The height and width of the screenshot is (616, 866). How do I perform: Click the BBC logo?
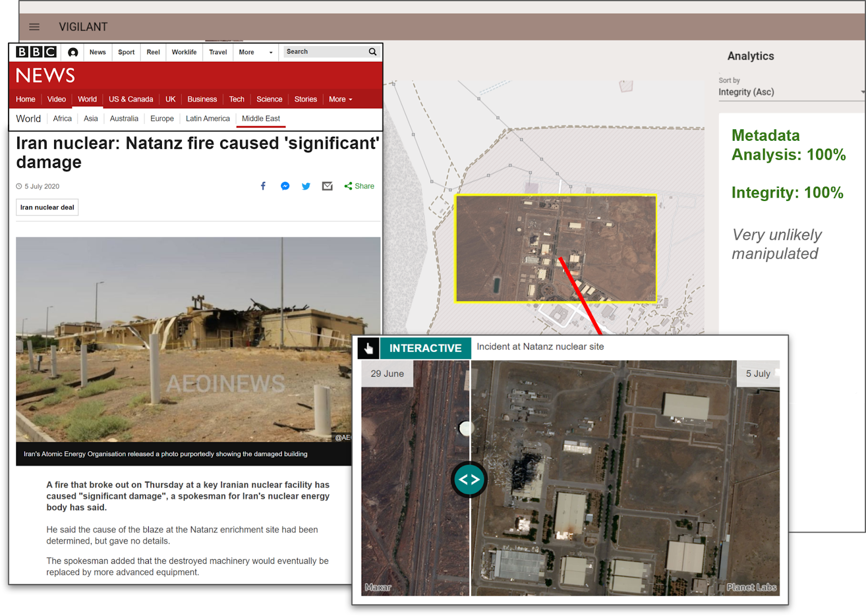pyautogui.click(x=36, y=52)
